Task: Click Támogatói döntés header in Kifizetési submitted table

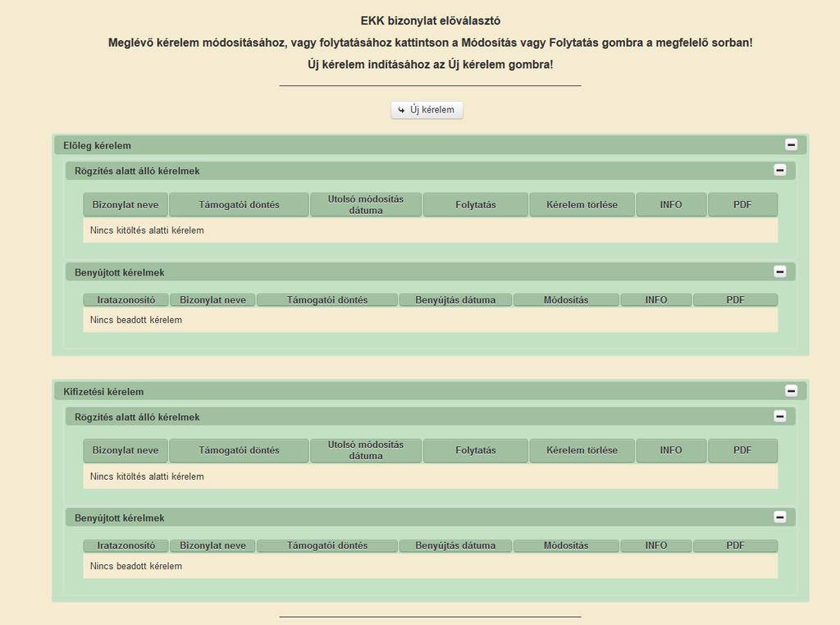Action: [x=327, y=545]
